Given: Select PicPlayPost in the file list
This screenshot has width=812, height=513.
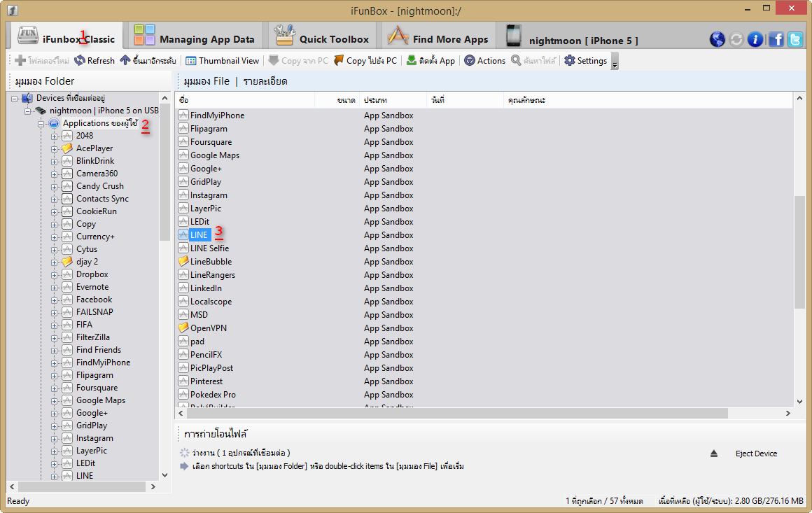Looking at the screenshot, I should tap(211, 368).
